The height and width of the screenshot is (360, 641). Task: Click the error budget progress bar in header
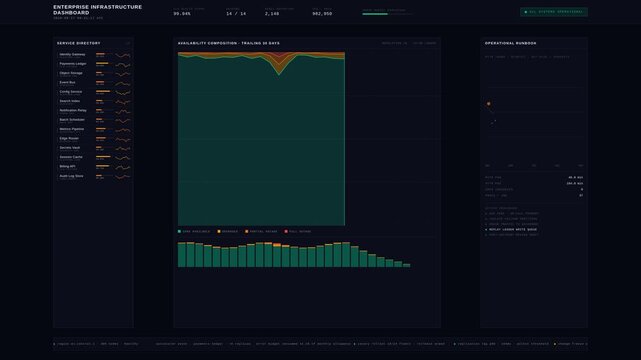click(387, 14)
